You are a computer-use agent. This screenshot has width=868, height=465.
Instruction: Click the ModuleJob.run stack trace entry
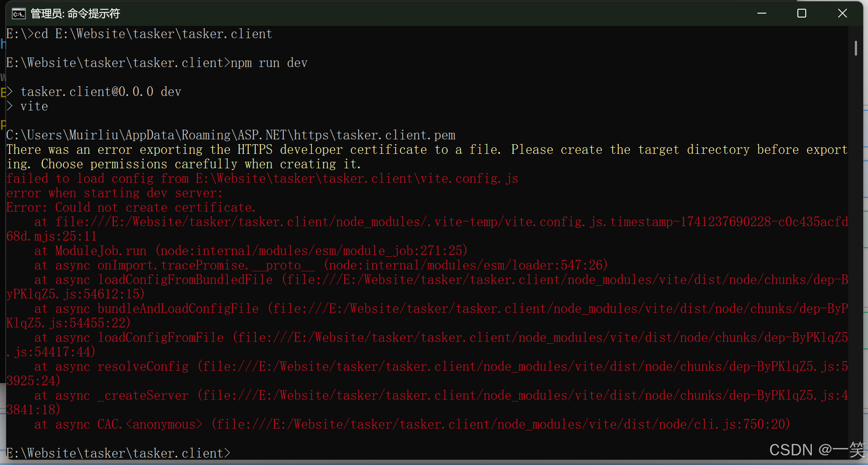pyautogui.click(x=250, y=250)
